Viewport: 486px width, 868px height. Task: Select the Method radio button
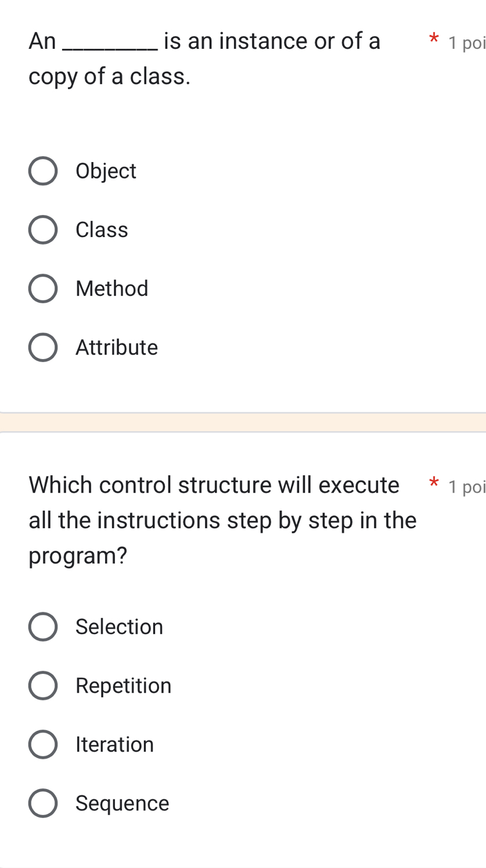click(x=43, y=289)
